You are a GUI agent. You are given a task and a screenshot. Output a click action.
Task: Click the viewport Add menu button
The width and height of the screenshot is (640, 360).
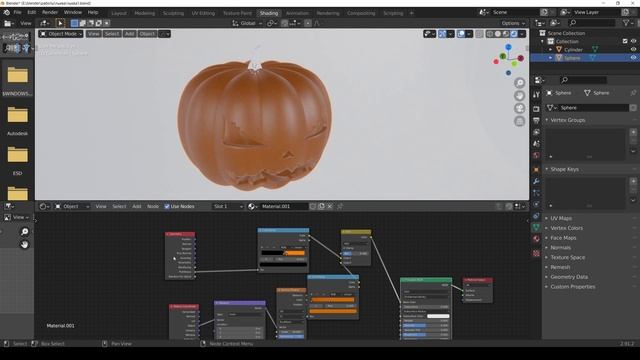[x=129, y=34]
